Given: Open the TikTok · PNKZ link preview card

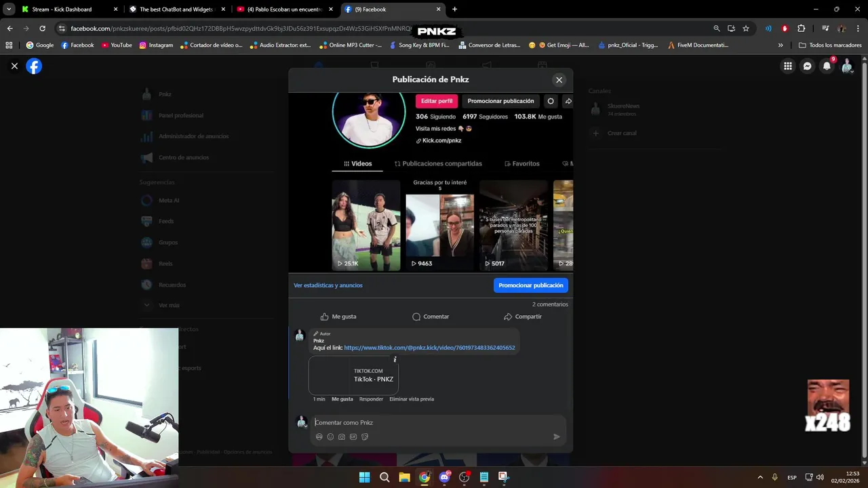Looking at the screenshot, I should coord(353,375).
